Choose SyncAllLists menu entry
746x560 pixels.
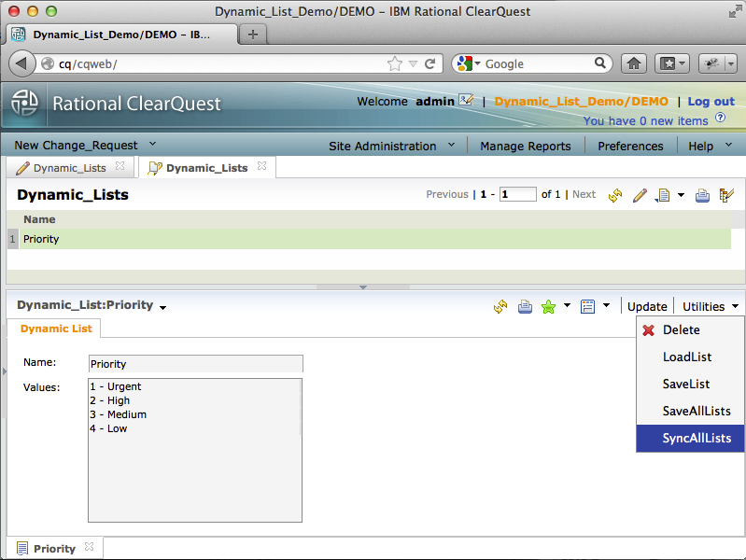coord(690,438)
